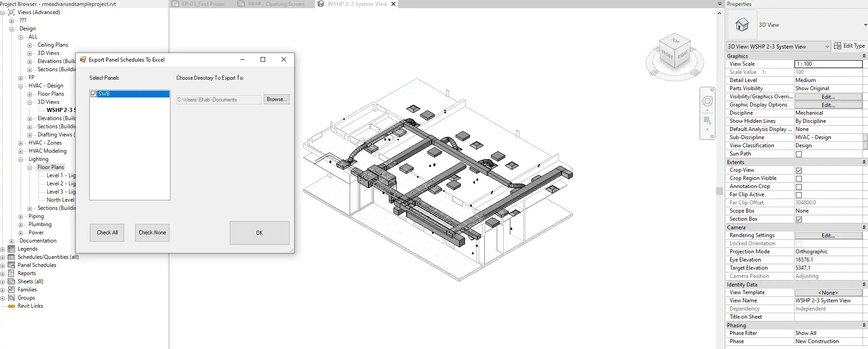This screenshot has width=868, height=349.
Task: Click the Revit Links icon
Action: (x=11, y=306)
